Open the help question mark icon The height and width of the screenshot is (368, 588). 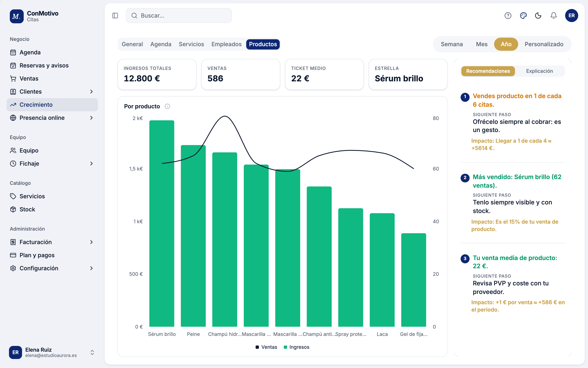pos(508,16)
